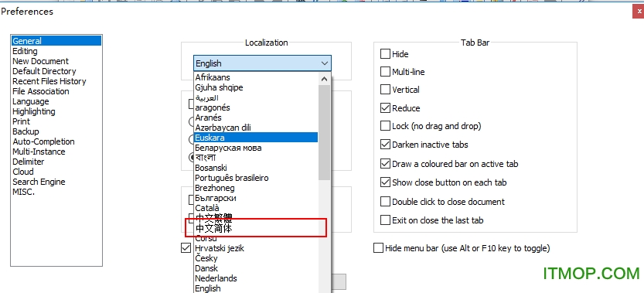Choose Dansk from the language list
Viewport: 644px width, 293px height.
(x=256, y=268)
